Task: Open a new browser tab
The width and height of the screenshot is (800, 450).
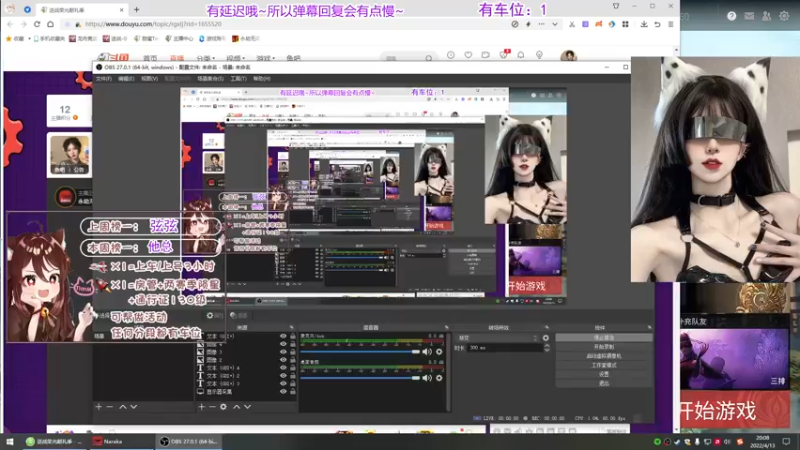Action: pos(136,9)
